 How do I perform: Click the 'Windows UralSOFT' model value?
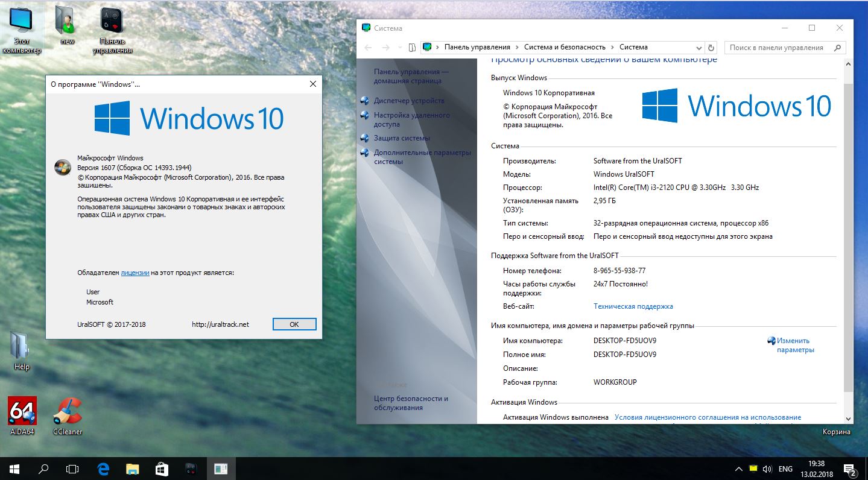click(x=624, y=174)
